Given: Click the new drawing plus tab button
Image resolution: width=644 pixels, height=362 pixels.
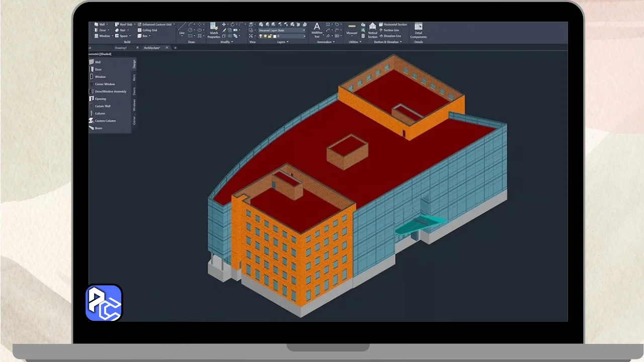Looking at the screenshot, I should coord(175,48).
